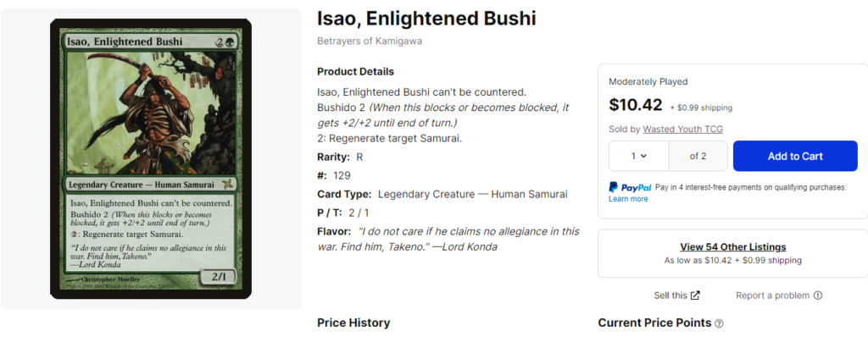
Task: Click the info icon next to Report a problem
Action: click(818, 296)
